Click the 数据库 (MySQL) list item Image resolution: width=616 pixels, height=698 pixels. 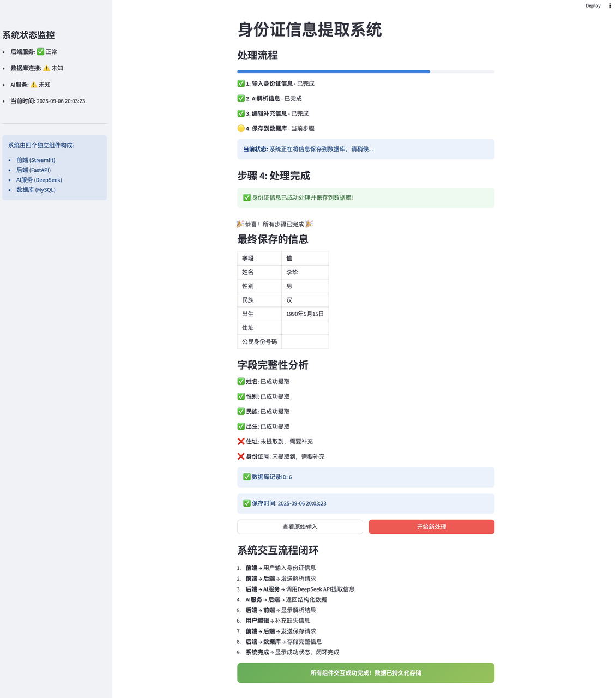[x=36, y=190]
